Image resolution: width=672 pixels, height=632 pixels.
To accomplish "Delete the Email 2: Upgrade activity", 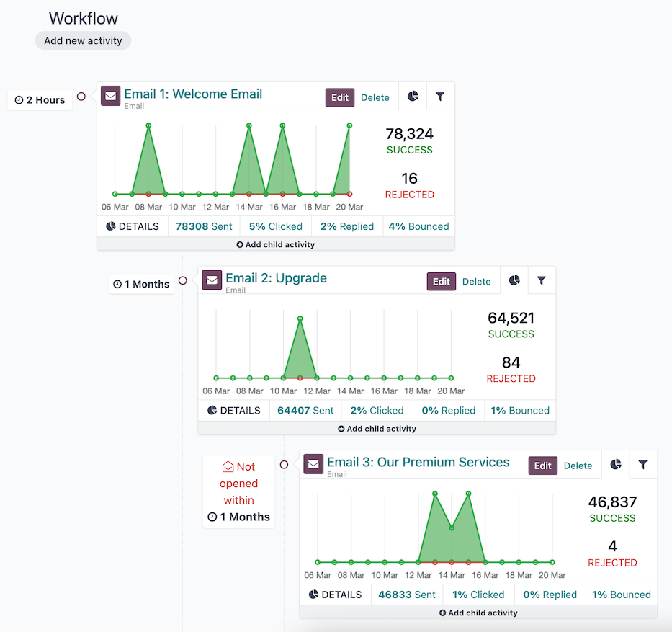I will (476, 281).
